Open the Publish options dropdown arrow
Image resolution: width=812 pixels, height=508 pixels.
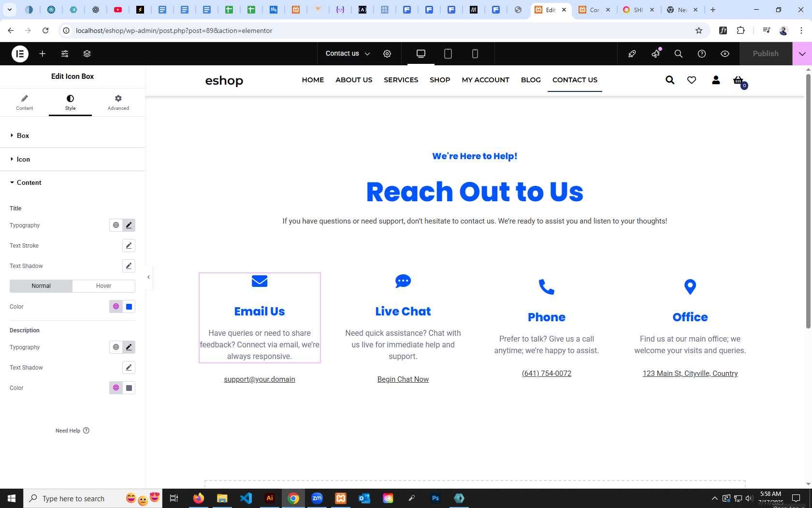point(802,54)
